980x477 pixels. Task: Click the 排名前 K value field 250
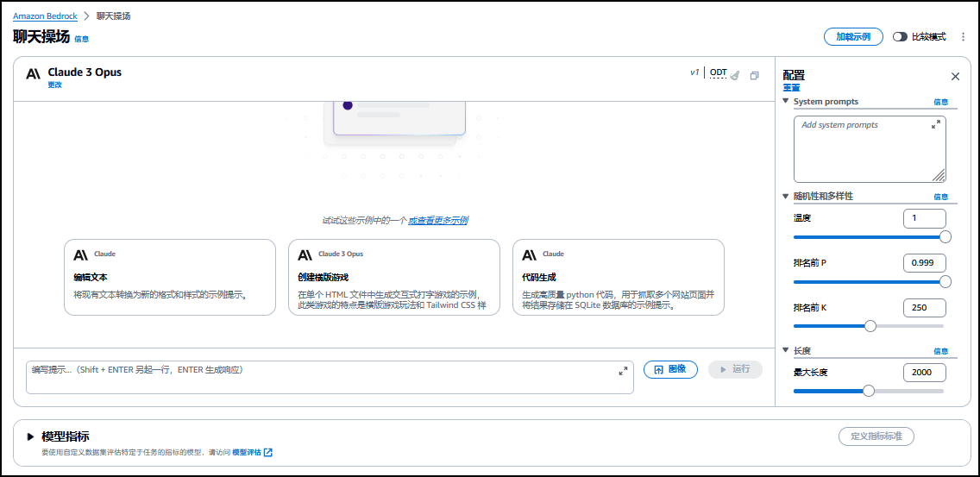[x=925, y=308]
